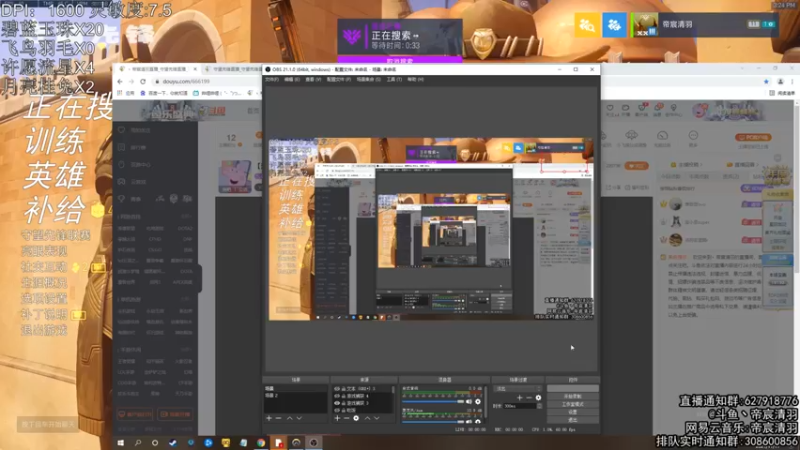Bookmark this page with Chrome star icon
800x450 pixels.
(x=766, y=81)
